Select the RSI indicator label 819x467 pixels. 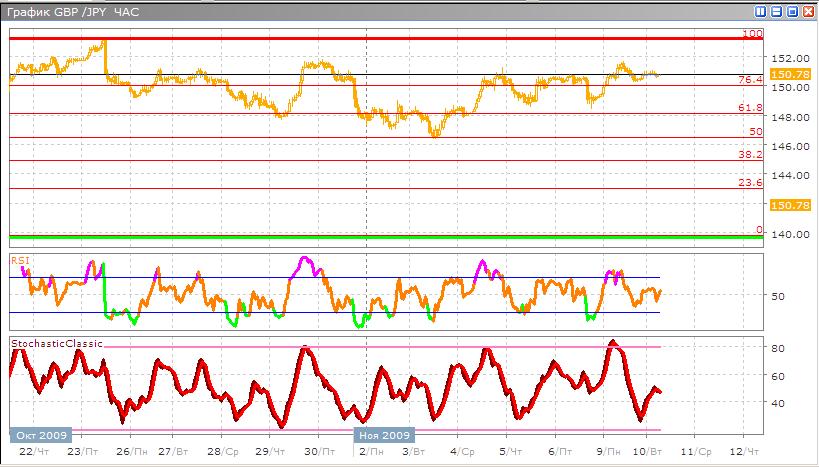click(x=20, y=259)
